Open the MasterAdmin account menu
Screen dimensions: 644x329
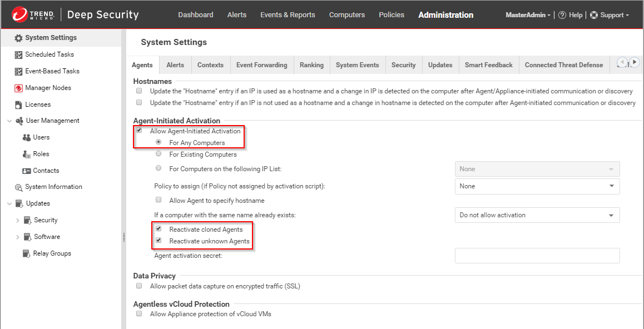(528, 15)
